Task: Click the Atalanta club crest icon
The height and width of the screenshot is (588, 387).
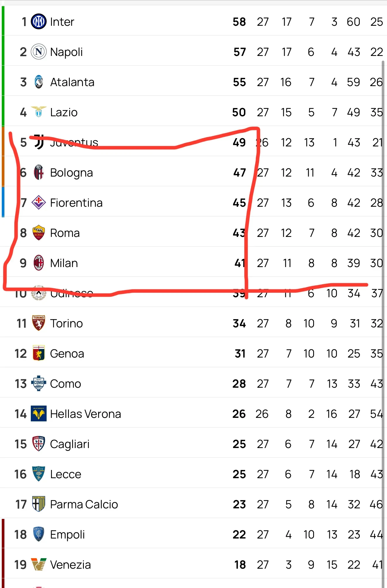Action: (38, 82)
